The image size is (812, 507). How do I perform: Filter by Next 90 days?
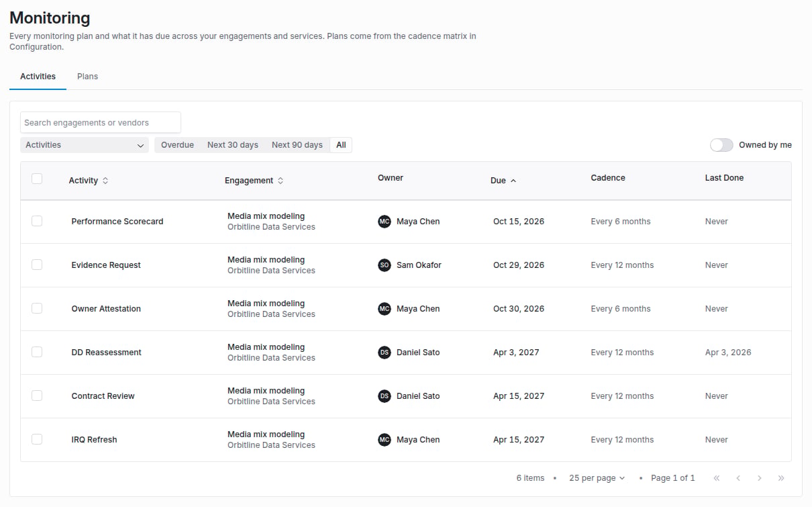pyautogui.click(x=297, y=145)
